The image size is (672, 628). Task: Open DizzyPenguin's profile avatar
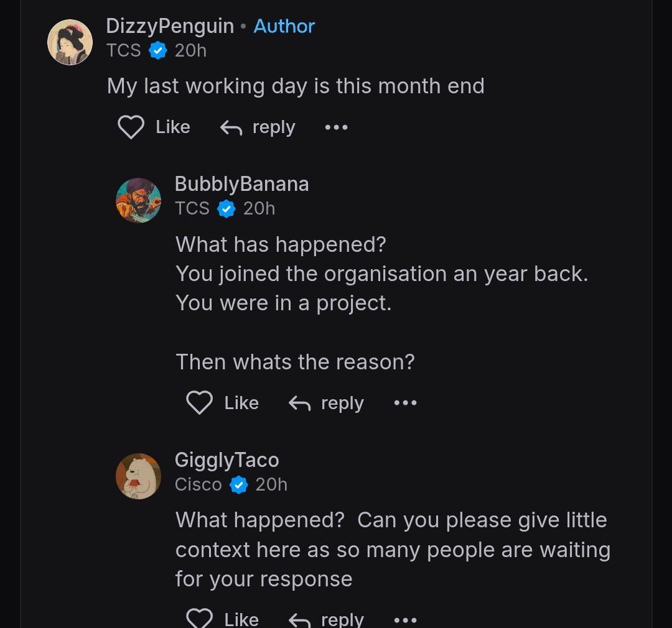[70, 42]
